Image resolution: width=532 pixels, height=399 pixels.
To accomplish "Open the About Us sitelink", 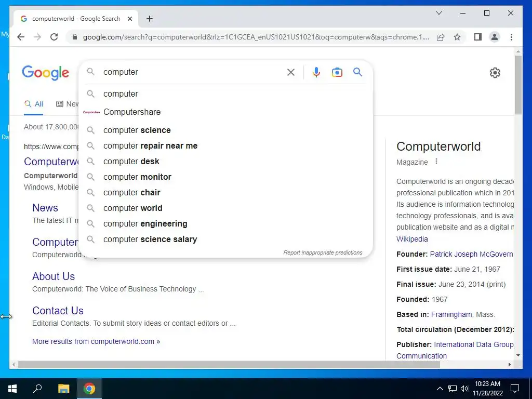I will coord(54,276).
